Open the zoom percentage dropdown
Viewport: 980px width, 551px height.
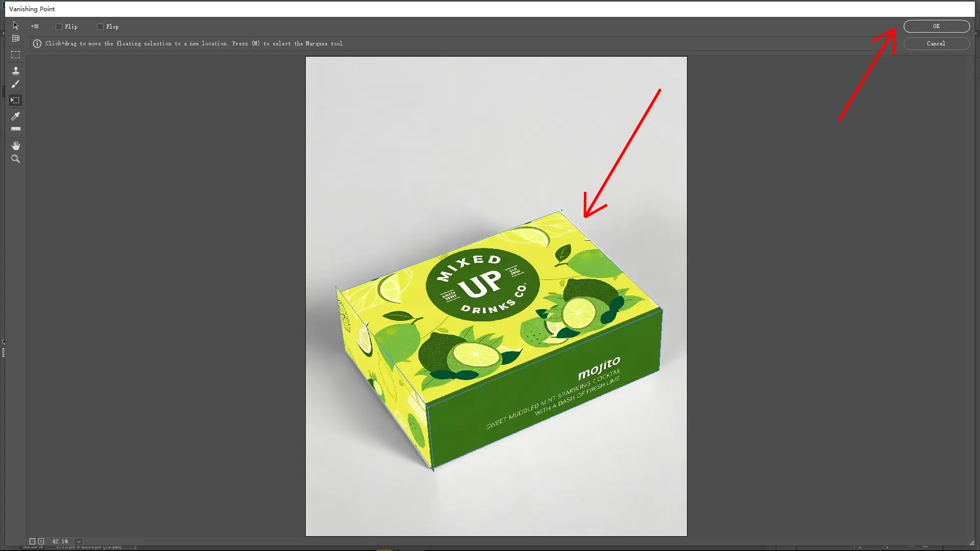79,541
